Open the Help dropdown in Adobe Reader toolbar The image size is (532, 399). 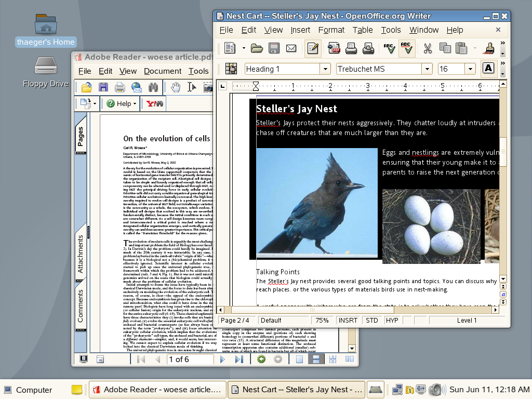[122, 103]
